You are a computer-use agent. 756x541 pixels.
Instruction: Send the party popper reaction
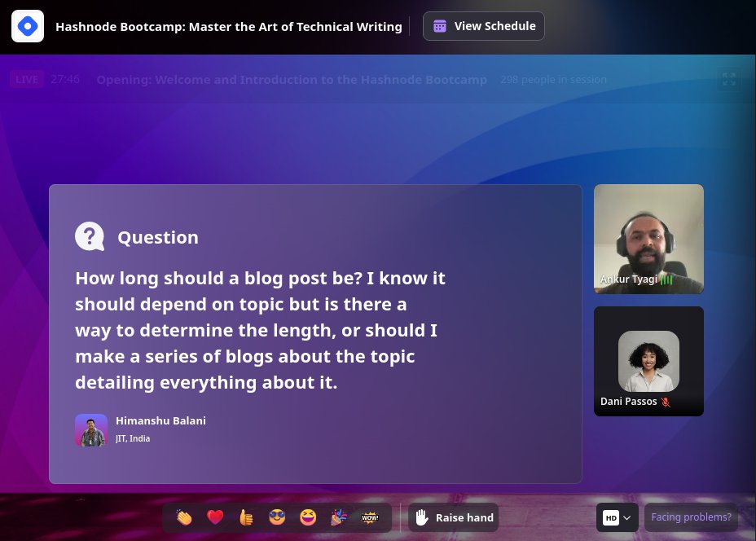point(338,517)
